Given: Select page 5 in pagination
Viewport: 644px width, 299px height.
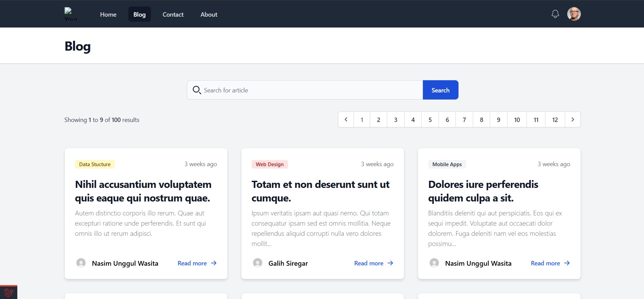Looking at the screenshot, I should (430, 120).
